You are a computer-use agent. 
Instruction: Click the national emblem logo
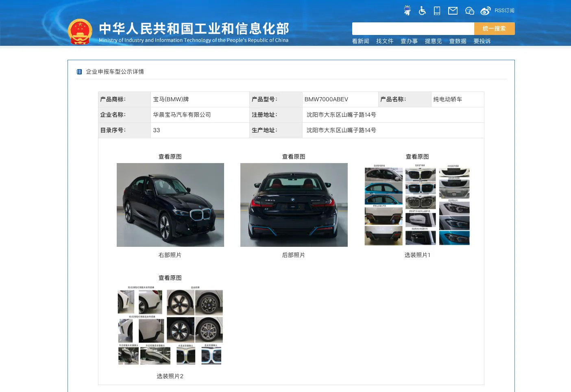click(x=80, y=32)
